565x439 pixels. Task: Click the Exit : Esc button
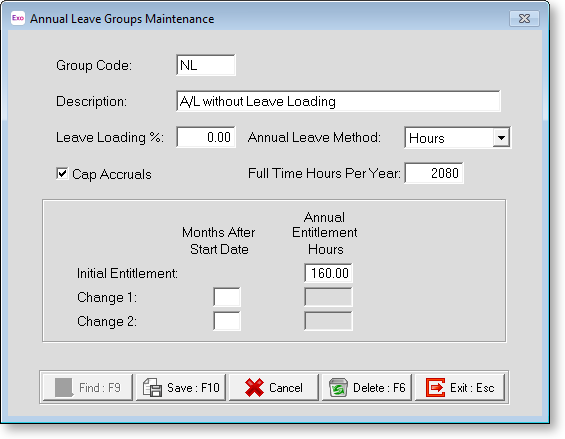(460, 387)
